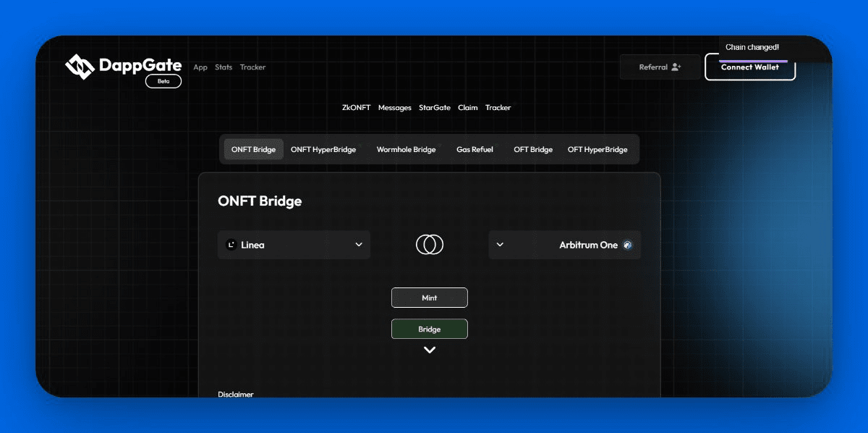Swap chains with the overlapping circles icon

430,245
